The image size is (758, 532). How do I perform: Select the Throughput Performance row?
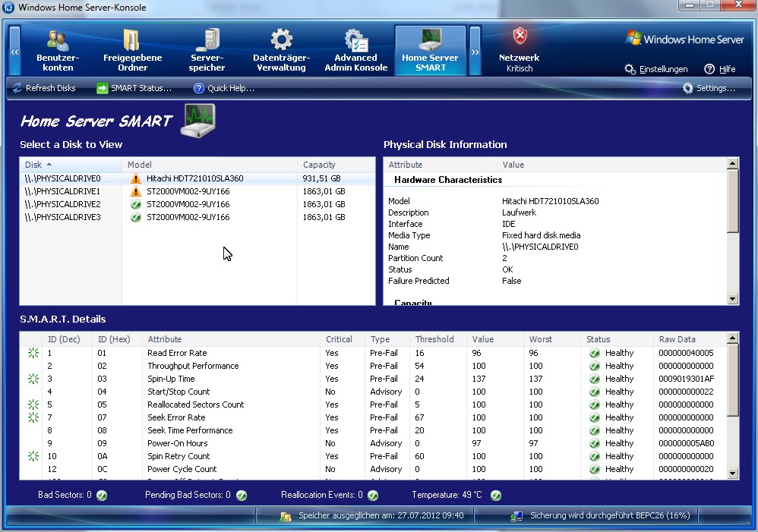(373, 367)
